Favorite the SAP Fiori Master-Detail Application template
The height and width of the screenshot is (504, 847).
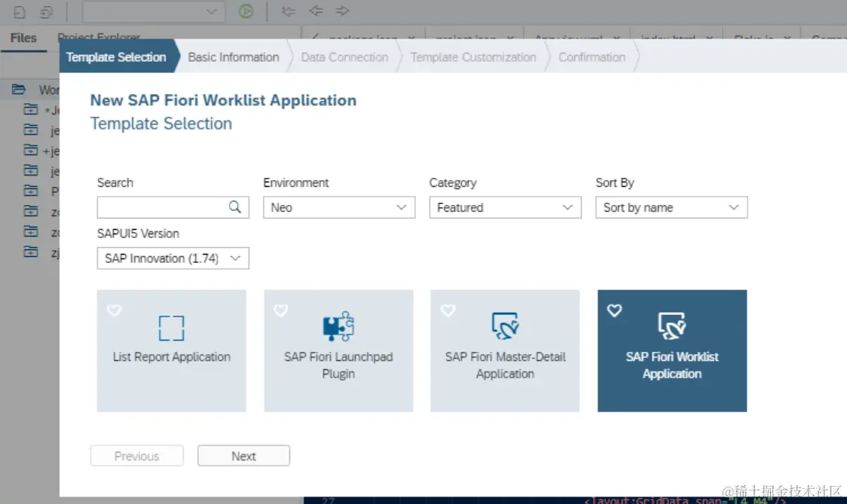click(448, 310)
